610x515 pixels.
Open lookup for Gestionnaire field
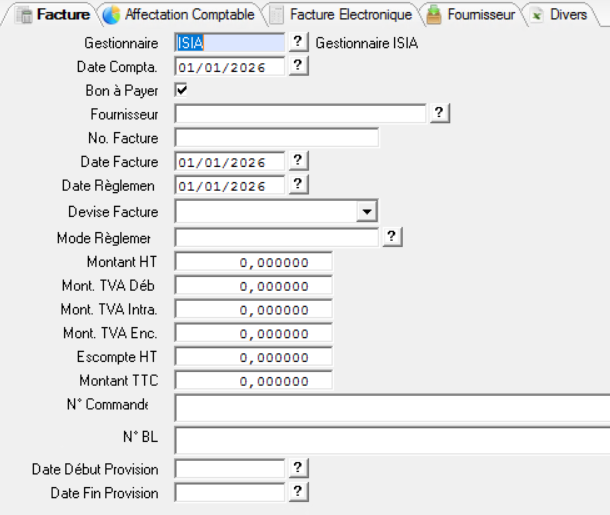297,42
